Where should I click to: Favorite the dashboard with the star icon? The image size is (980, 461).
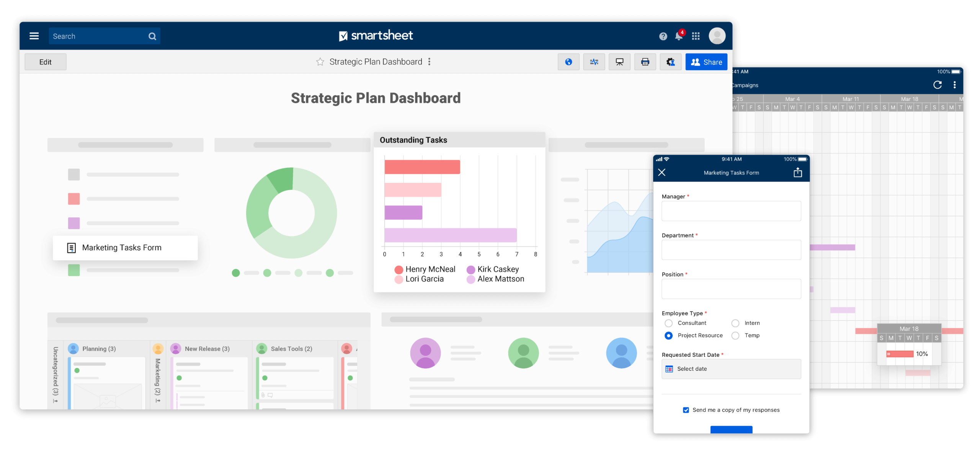tap(320, 62)
